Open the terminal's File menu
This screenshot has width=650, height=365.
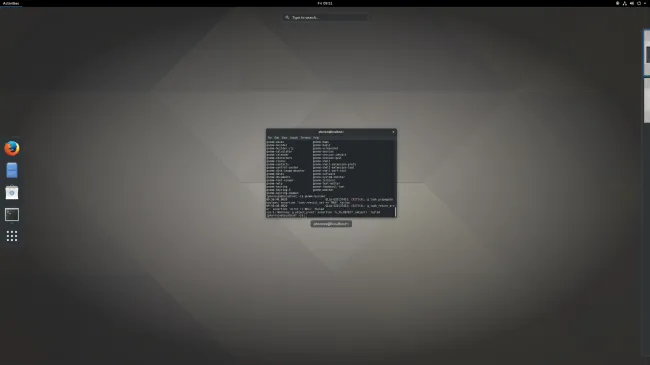tap(270, 138)
